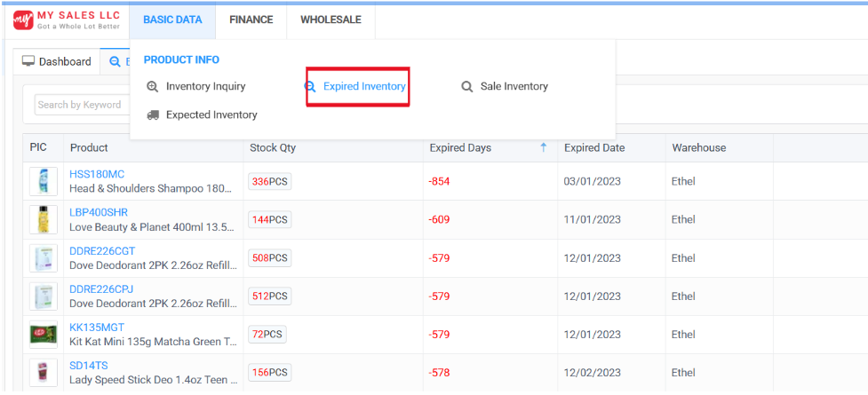Open product link DDRE226CGT
Viewport: 868px width, 395px height.
point(102,251)
